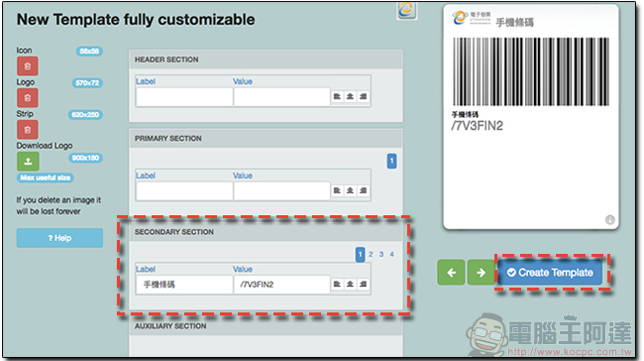Click Secondary Label field with 手機條碼
Image resolution: width=644 pixels, height=361 pixels.
coord(184,285)
